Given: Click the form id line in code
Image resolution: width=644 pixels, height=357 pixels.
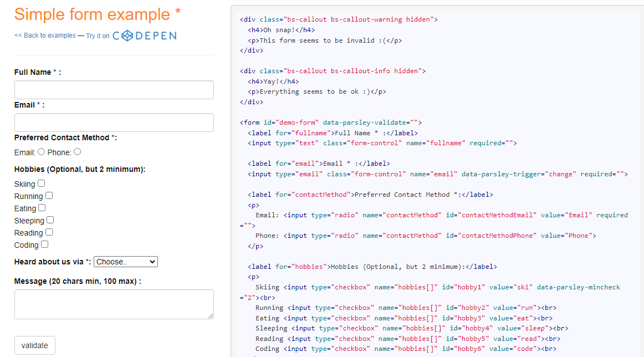Looking at the screenshot, I should [x=331, y=123].
